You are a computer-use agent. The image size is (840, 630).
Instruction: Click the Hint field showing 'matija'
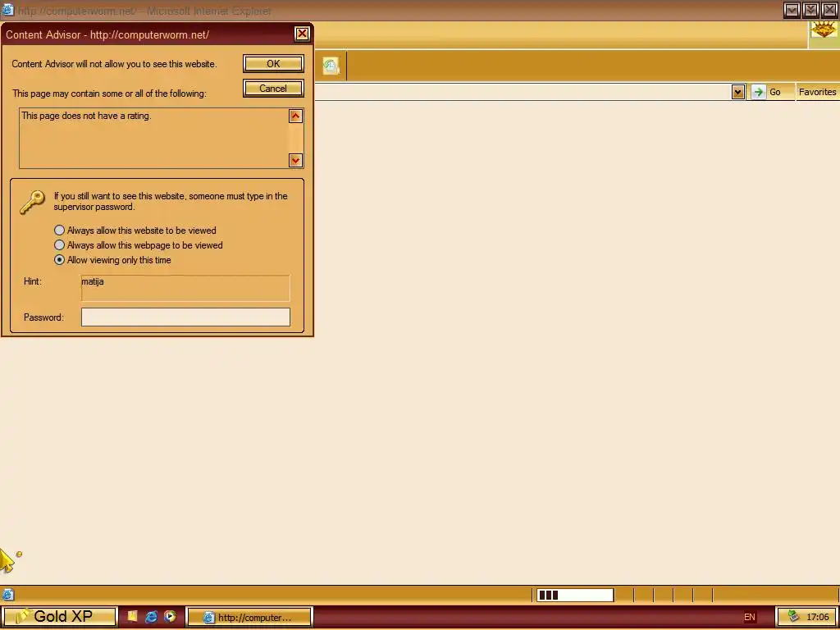pyautogui.click(x=185, y=288)
